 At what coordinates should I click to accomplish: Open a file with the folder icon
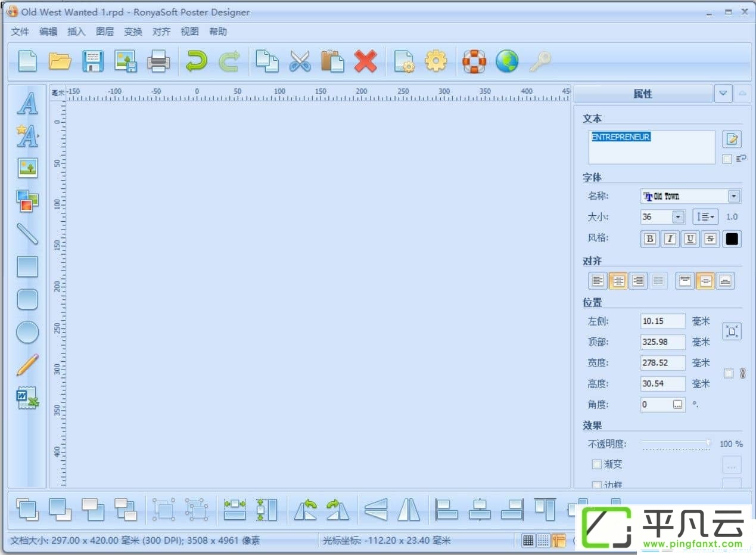[x=60, y=61]
